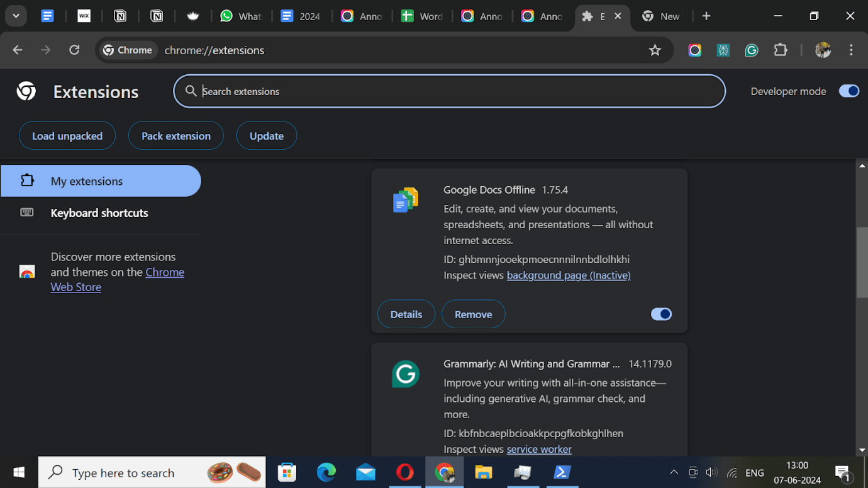Viewport: 868px width, 488px height.
Task: Click the orange extension icon in the toolbar
Action: point(694,50)
